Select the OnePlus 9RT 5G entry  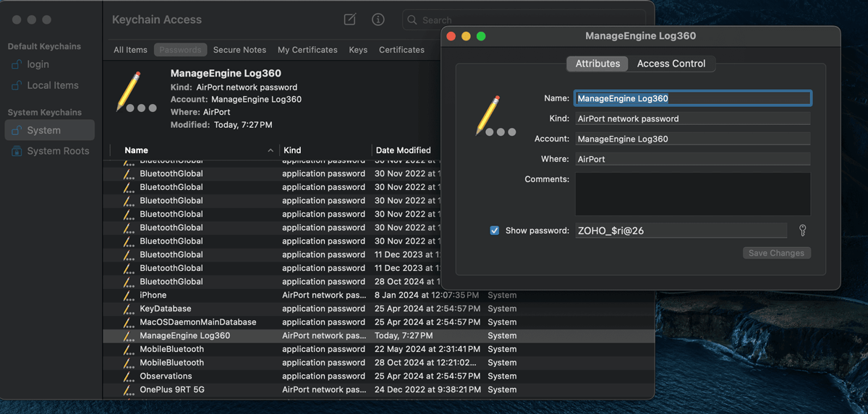pos(171,389)
